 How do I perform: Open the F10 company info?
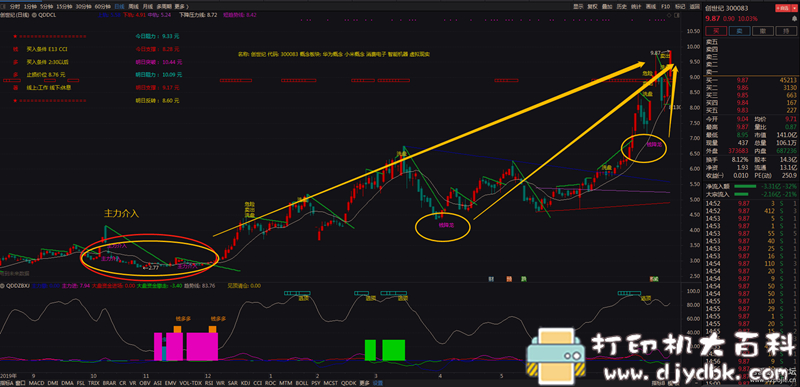click(x=665, y=7)
